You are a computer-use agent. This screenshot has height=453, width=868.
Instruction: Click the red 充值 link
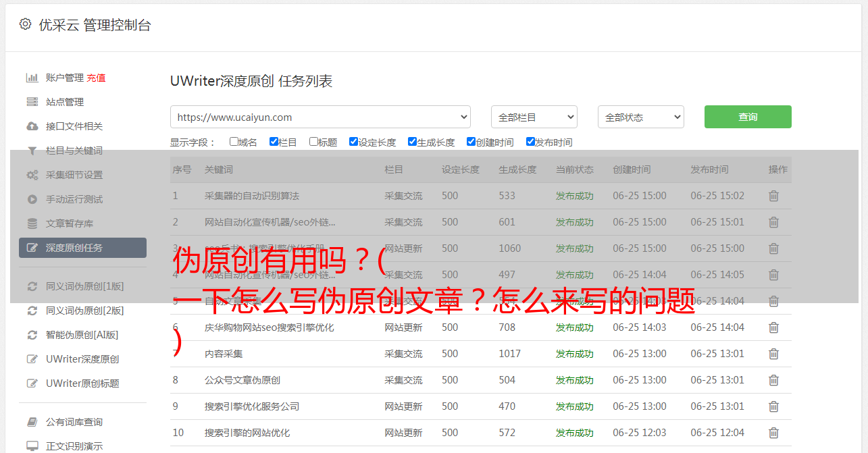click(x=96, y=78)
